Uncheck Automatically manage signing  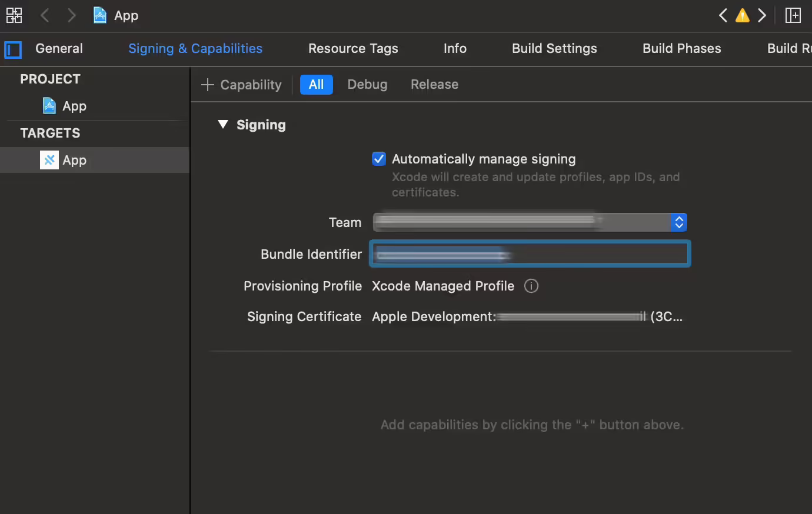point(379,159)
